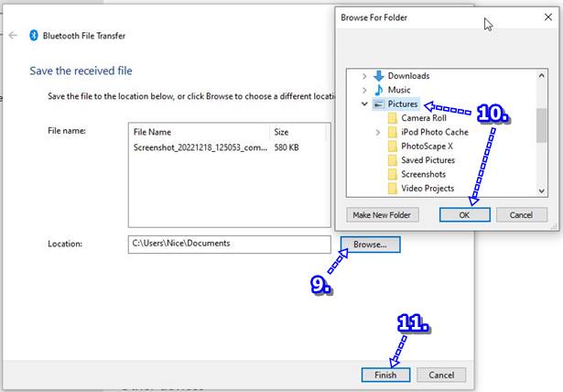
Task: Choose the Camera Roll folder
Action: 424,118
